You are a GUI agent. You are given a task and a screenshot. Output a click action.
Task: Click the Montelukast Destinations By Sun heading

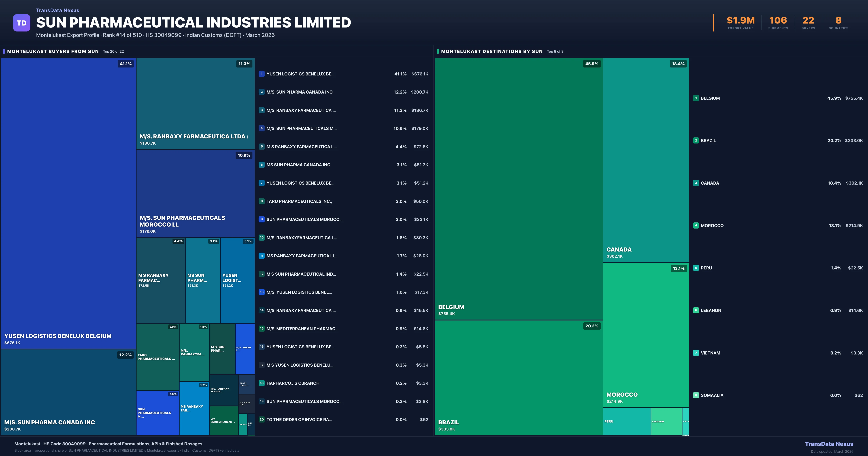click(492, 51)
